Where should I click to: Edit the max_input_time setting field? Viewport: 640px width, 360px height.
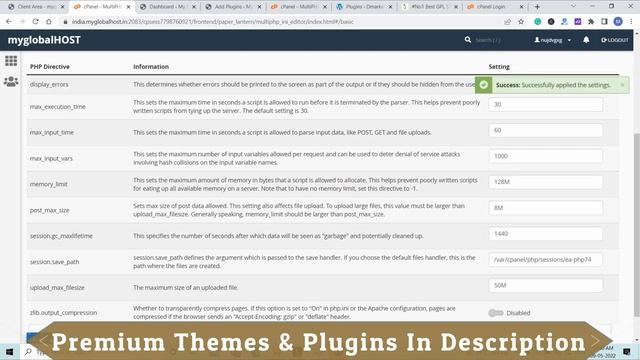(546, 130)
